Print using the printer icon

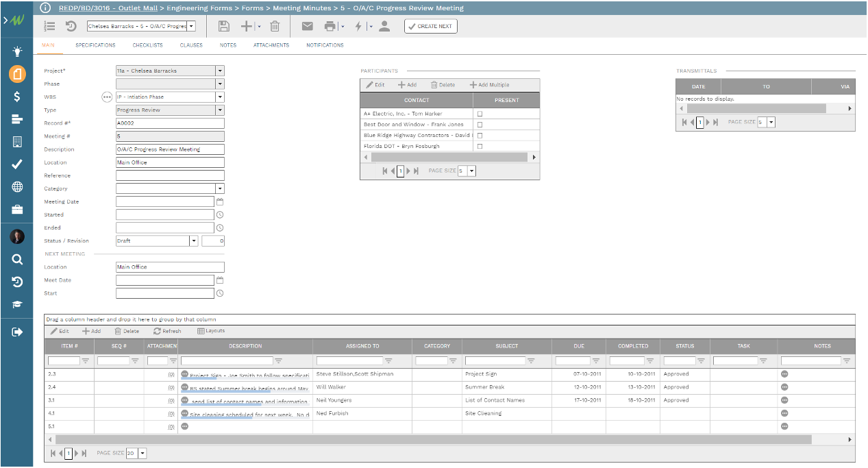pyautogui.click(x=330, y=26)
